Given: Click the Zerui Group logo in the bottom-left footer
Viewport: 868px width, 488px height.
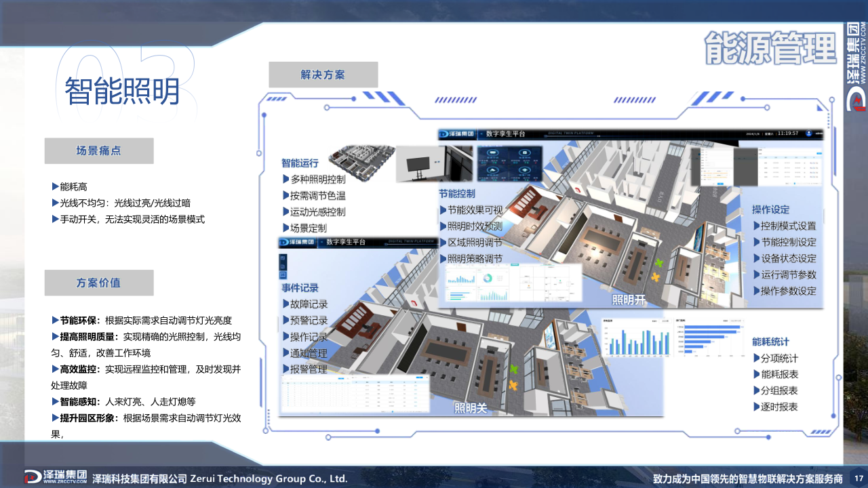Looking at the screenshot, I should [x=56, y=476].
